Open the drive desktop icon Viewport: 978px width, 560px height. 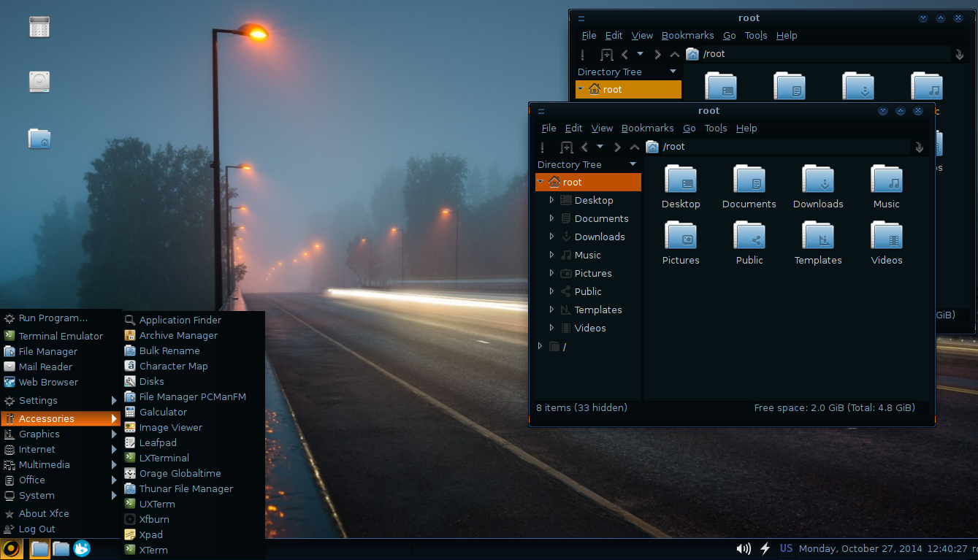tap(39, 82)
